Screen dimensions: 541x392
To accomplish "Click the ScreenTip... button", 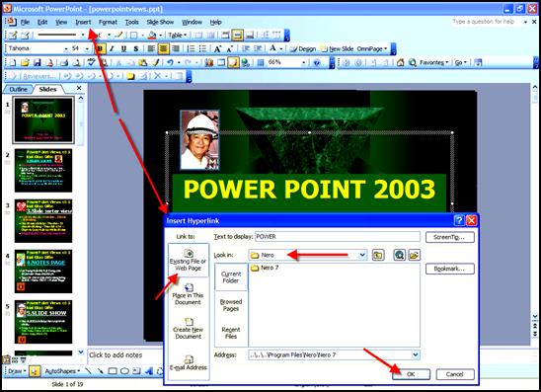I will tap(450, 237).
